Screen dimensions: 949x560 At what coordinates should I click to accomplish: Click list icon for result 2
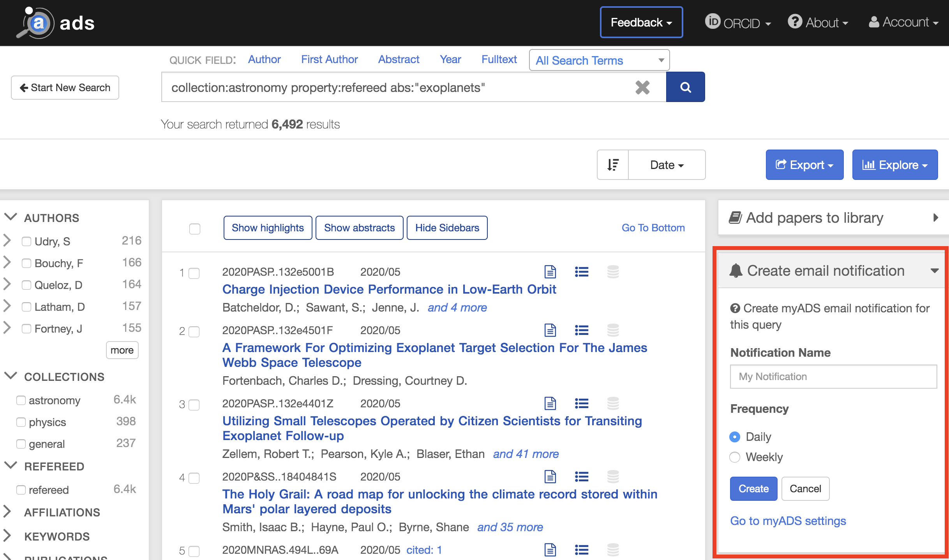(x=582, y=330)
